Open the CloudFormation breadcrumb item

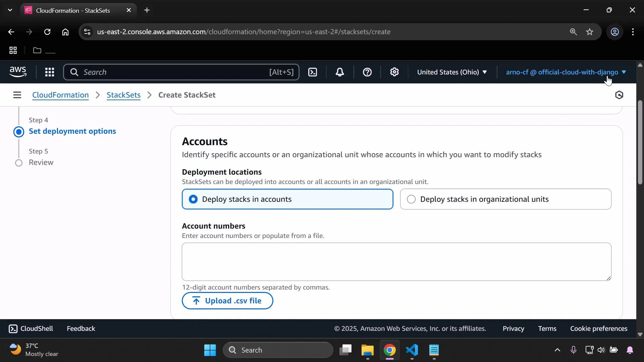[x=60, y=95]
